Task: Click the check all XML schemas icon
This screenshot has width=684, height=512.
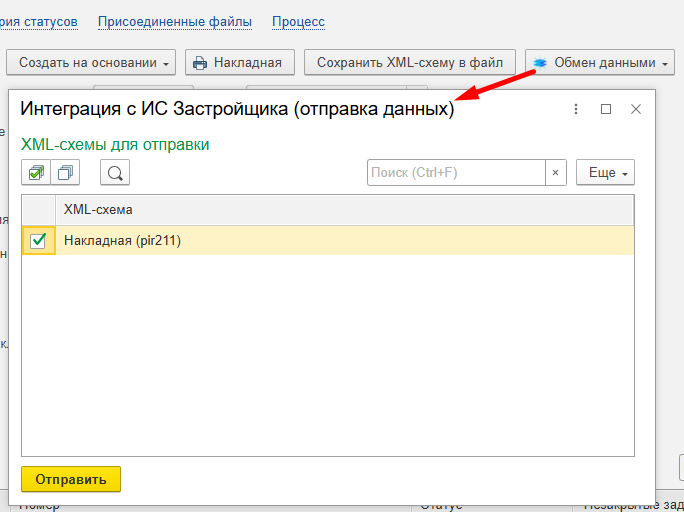Action: (x=36, y=173)
